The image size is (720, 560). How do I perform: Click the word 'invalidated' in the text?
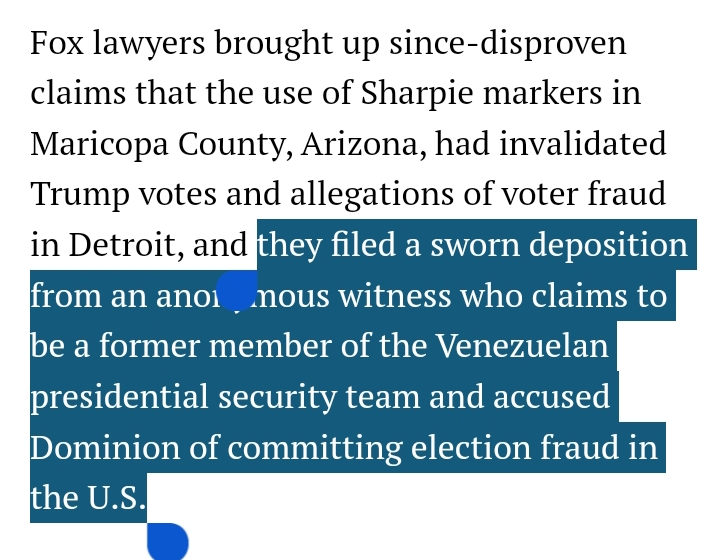click(x=583, y=144)
